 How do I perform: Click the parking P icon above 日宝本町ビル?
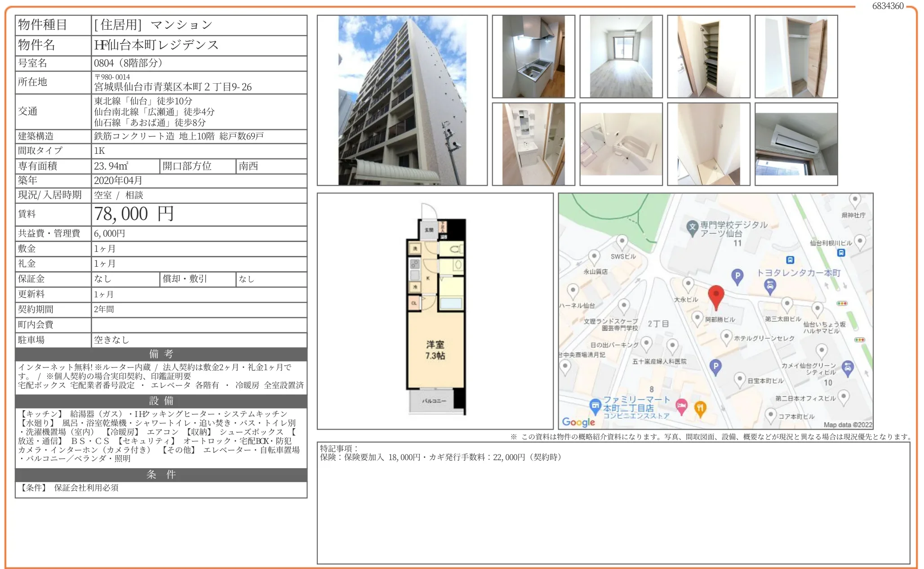[x=715, y=367]
